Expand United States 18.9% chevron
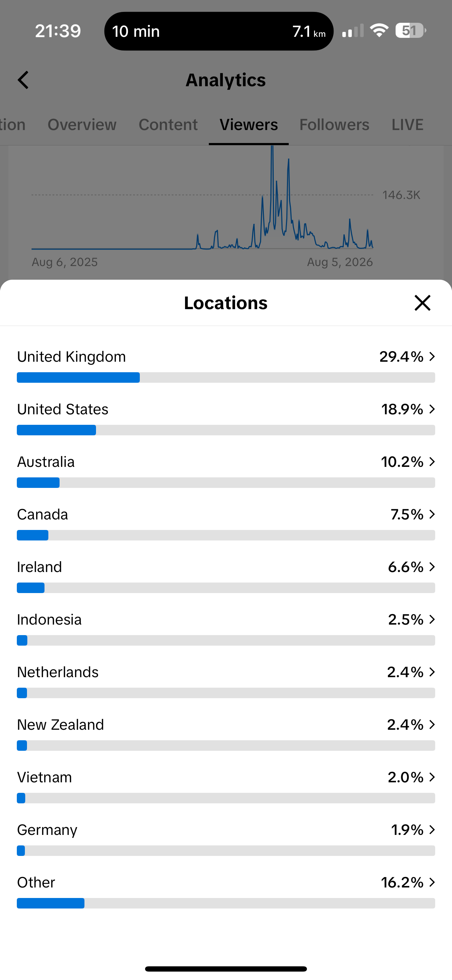452x980 pixels. coord(432,409)
